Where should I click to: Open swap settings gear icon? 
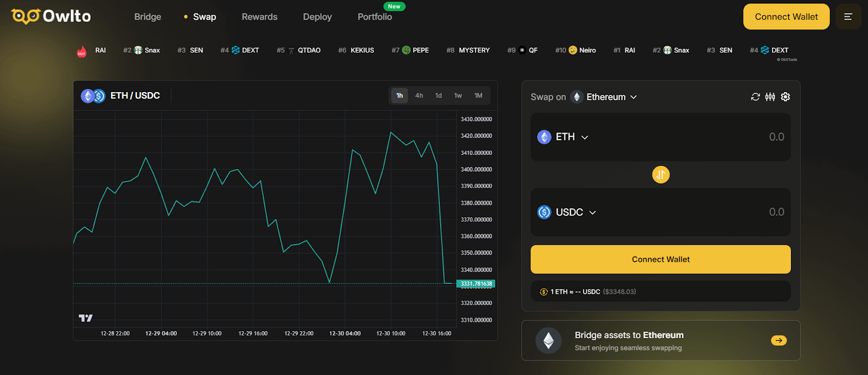[786, 97]
